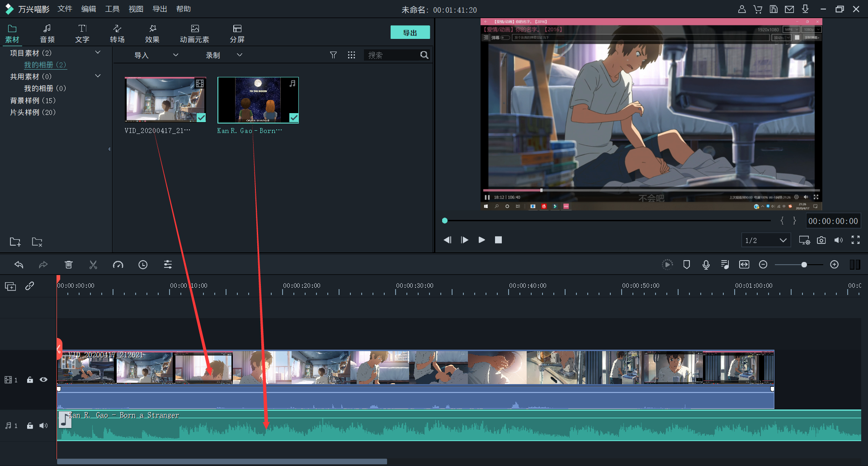Open the 1/2 preview quality dropdown
The width and height of the screenshot is (868, 466).
766,240
